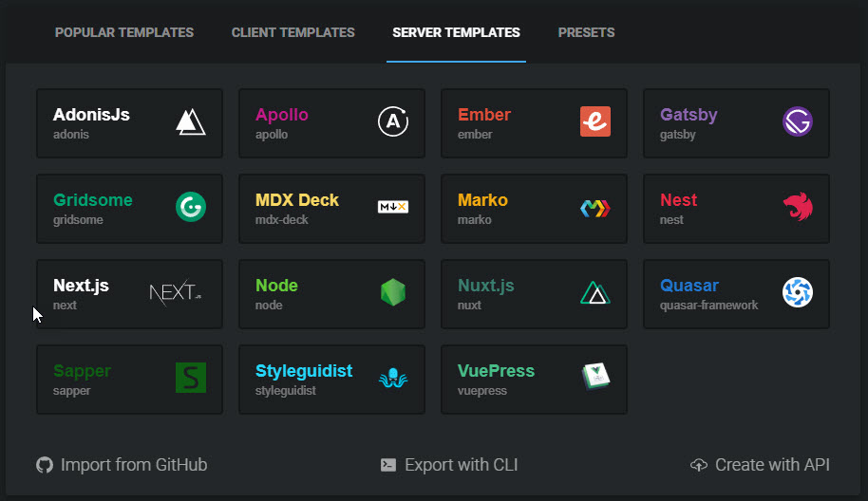Click the Sapper green S logo
The width and height of the screenshot is (868, 501).
point(191,378)
